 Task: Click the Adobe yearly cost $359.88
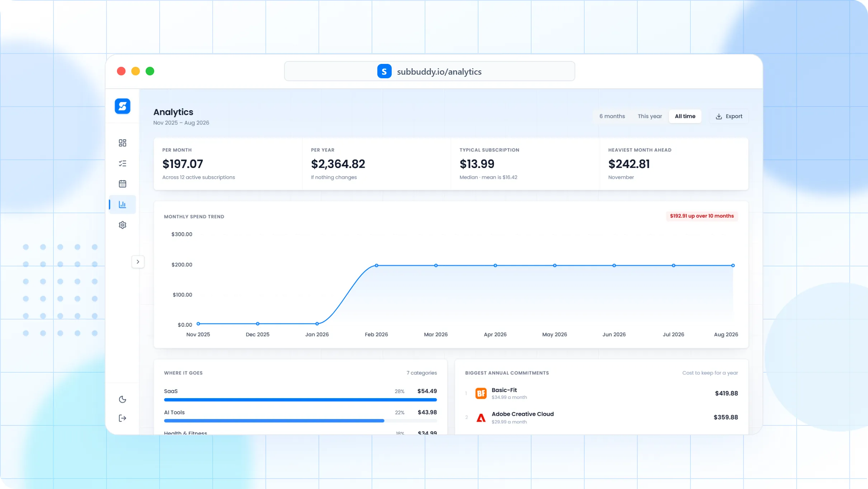tap(726, 417)
